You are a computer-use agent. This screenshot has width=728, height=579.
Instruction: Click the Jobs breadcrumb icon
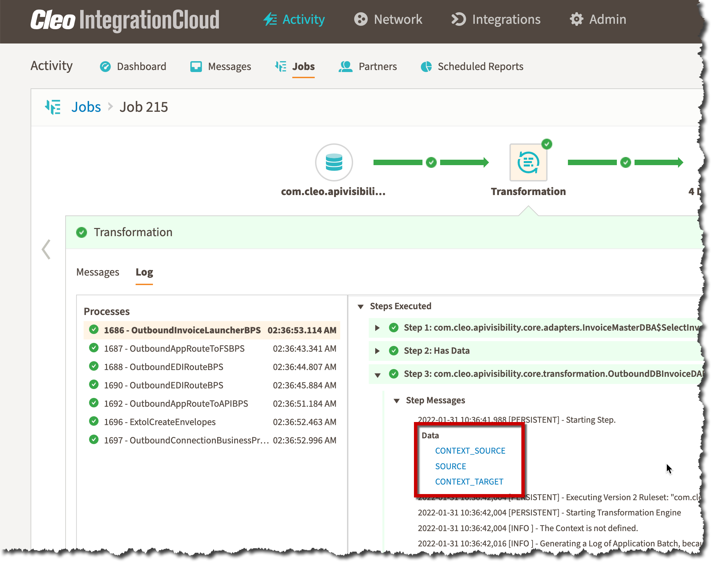tap(53, 107)
